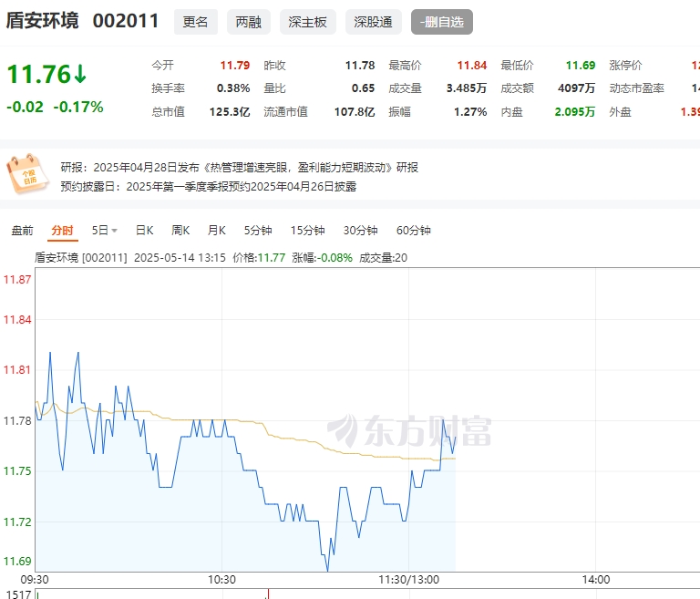The width and height of the screenshot is (700, 599).
Task: Click the -0.17% change percentage
Action: pos(78,108)
